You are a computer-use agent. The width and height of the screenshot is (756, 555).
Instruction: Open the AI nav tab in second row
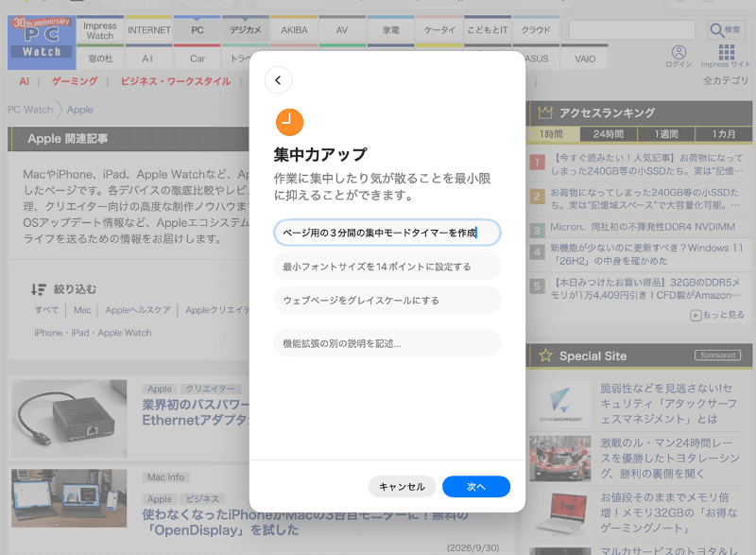147,59
